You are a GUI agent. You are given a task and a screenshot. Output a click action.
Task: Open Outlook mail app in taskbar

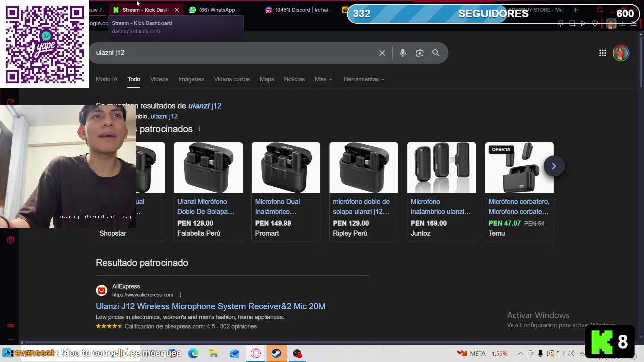[x=234, y=354]
